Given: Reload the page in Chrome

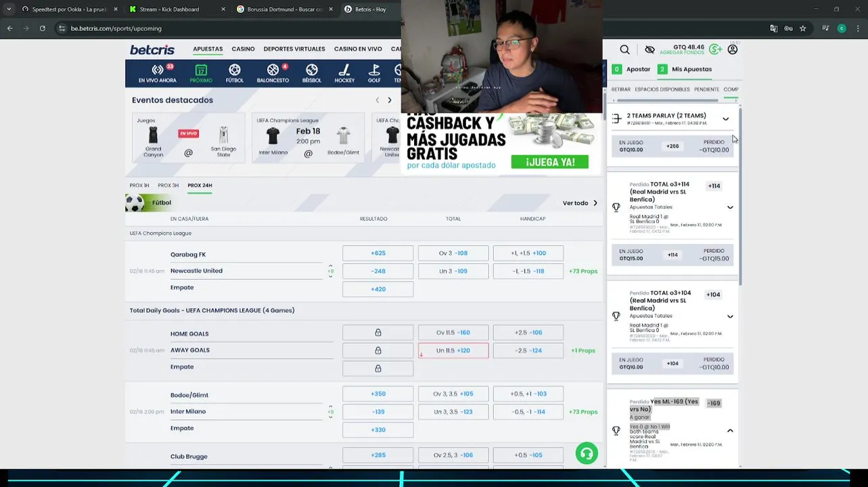Looking at the screenshot, I should tap(42, 28).
